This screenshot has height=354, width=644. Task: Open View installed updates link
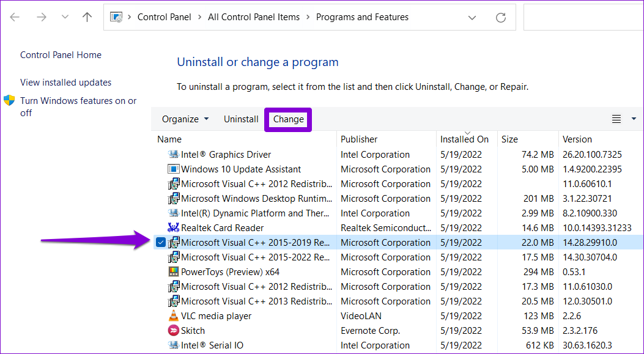[65, 83]
